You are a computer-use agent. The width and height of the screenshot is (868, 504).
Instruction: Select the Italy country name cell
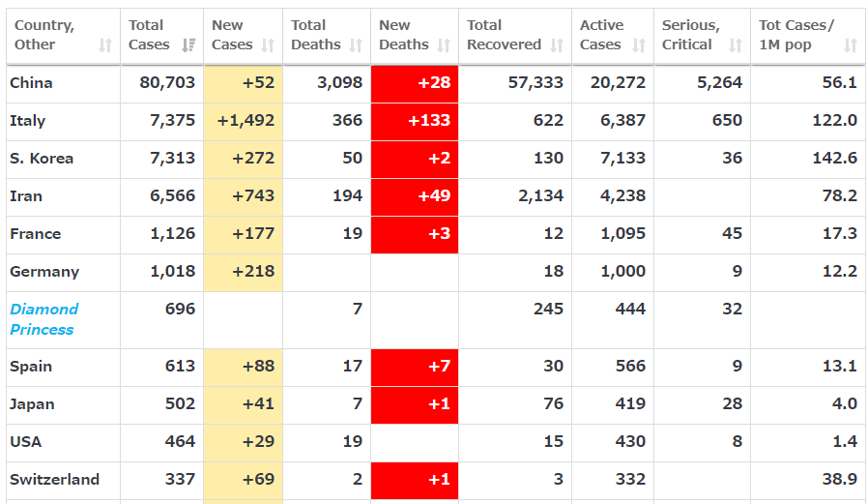click(x=27, y=121)
